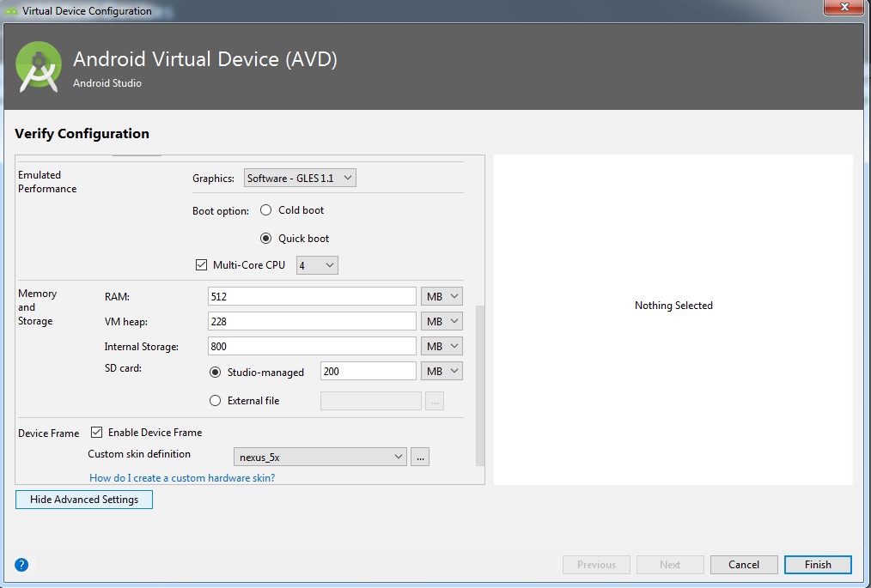Click the Finish button
The height and width of the screenshot is (588, 871).
tap(817, 565)
